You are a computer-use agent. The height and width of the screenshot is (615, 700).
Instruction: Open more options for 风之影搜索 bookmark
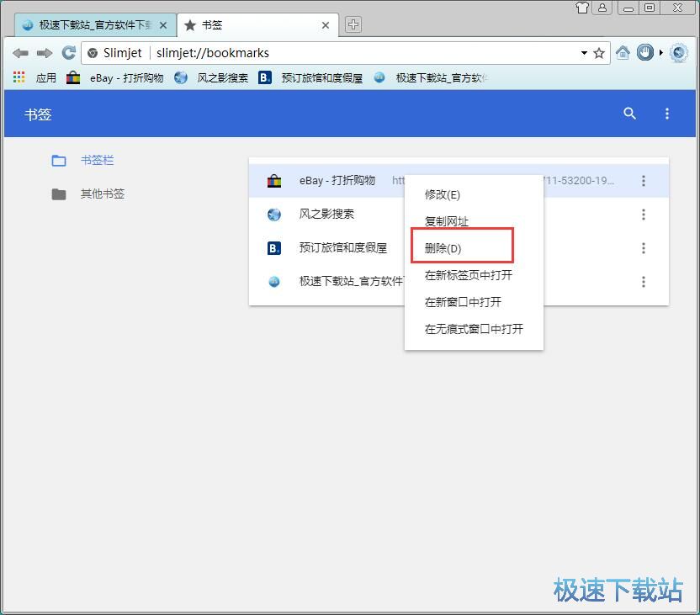[644, 215]
